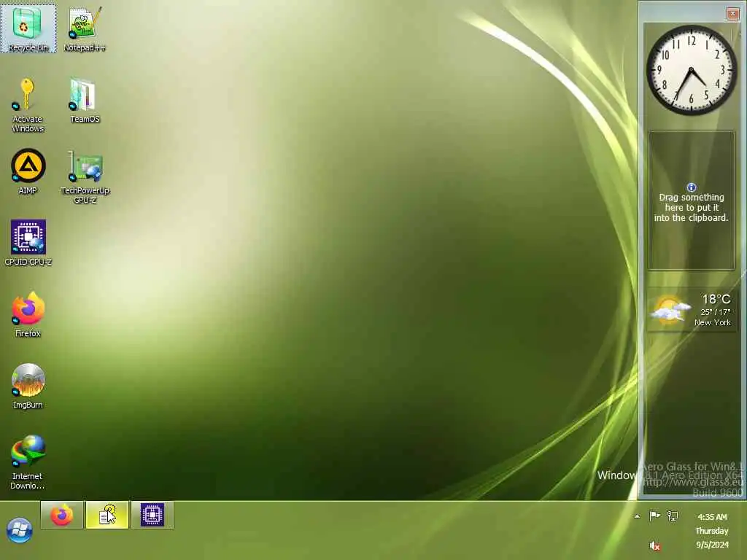Click the New York location label
This screenshot has width=747, height=560.
click(712, 322)
